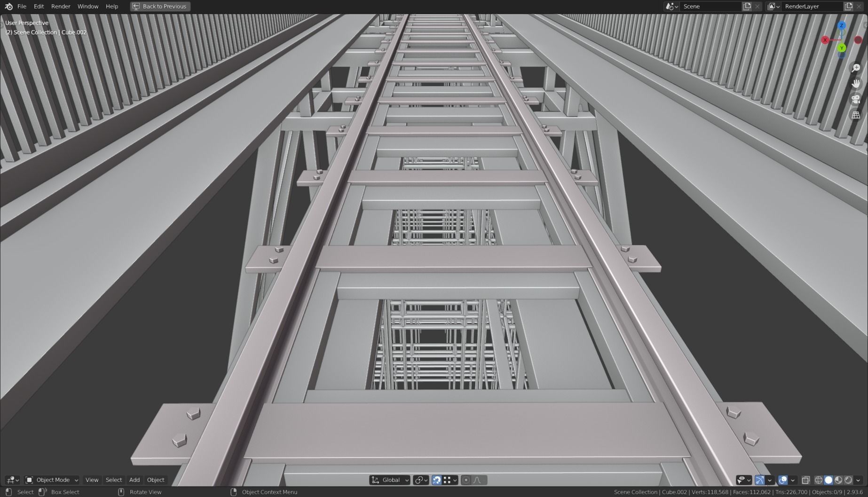Click the status bar statistics text

[738, 492]
